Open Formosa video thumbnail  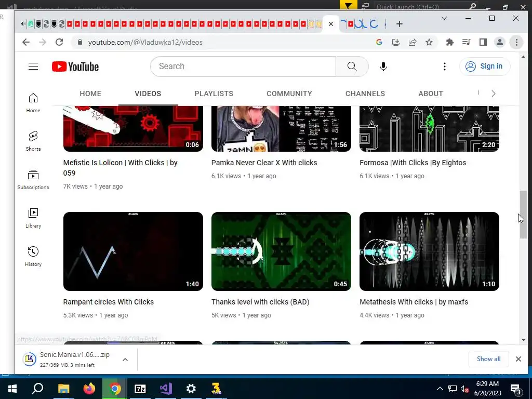click(429, 129)
